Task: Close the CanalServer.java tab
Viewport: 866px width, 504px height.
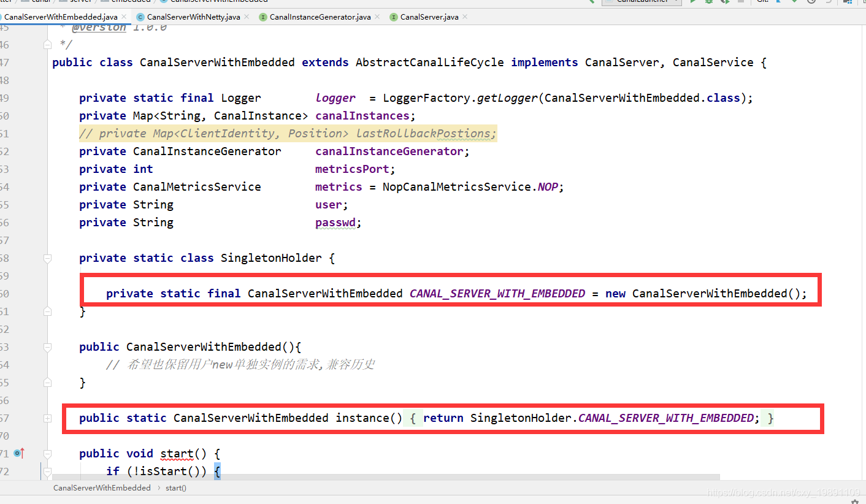Action: [x=465, y=17]
